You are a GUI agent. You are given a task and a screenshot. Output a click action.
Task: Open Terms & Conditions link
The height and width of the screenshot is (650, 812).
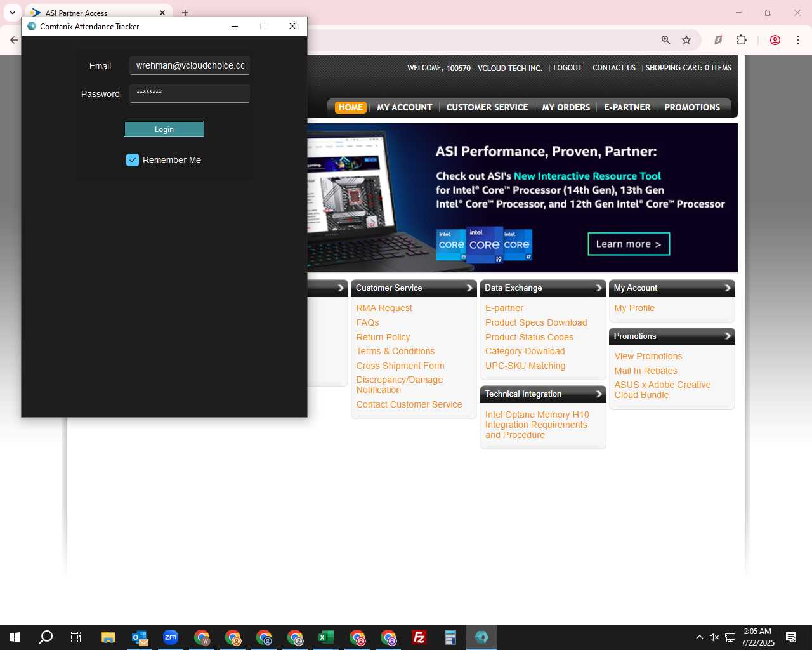coord(395,351)
